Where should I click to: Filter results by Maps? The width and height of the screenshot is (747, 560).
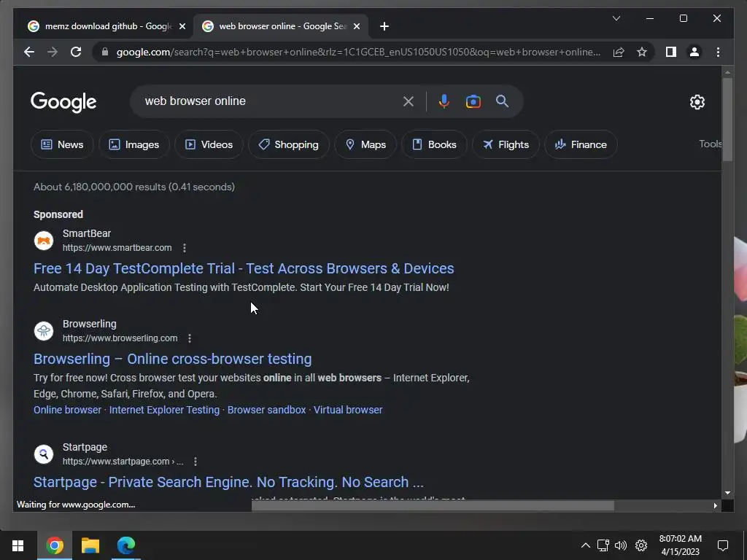[x=365, y=144]
